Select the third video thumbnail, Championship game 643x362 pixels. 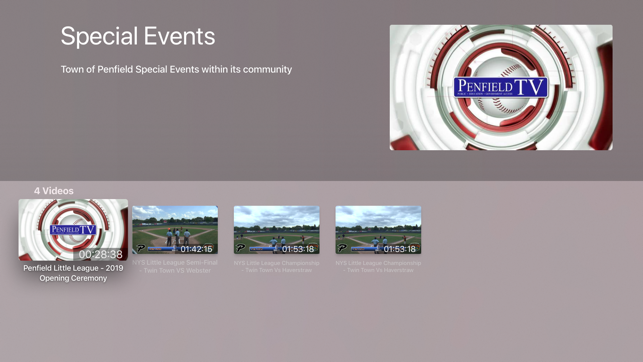click(276, 230)
